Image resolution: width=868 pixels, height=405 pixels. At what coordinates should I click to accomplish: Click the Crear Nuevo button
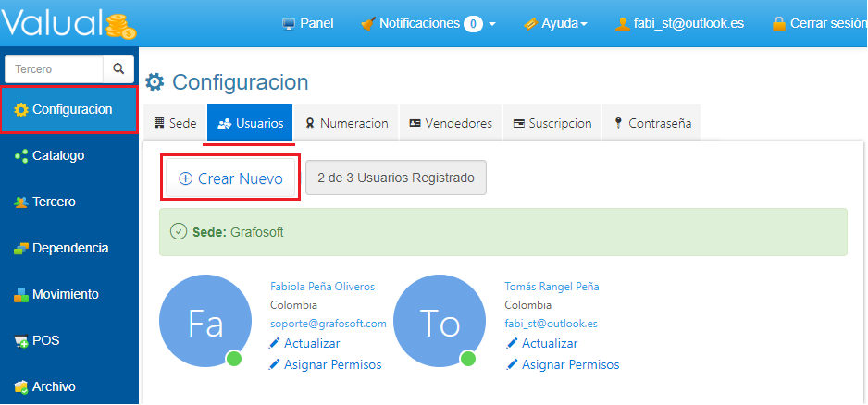[x=230, y=178]
